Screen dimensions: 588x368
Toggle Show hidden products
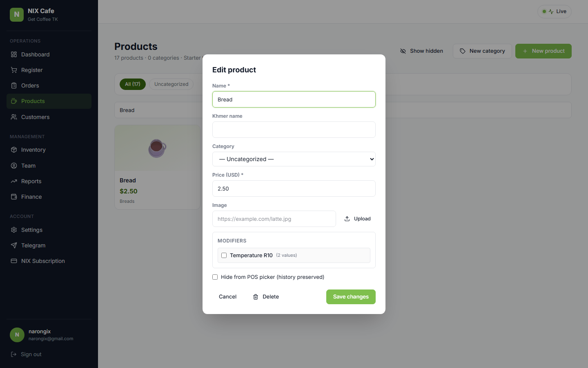pyautogui.click(x=421, y=51)
